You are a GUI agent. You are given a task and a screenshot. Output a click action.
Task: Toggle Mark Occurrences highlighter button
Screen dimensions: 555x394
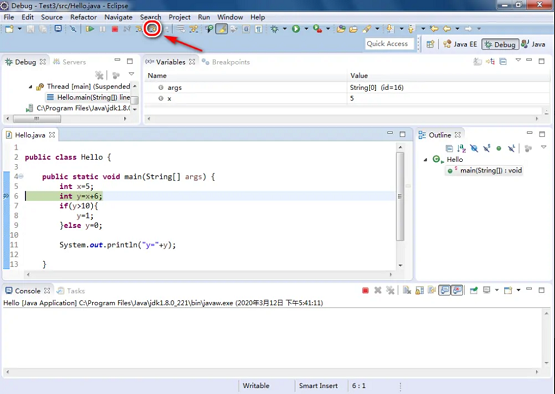[222, 29]
